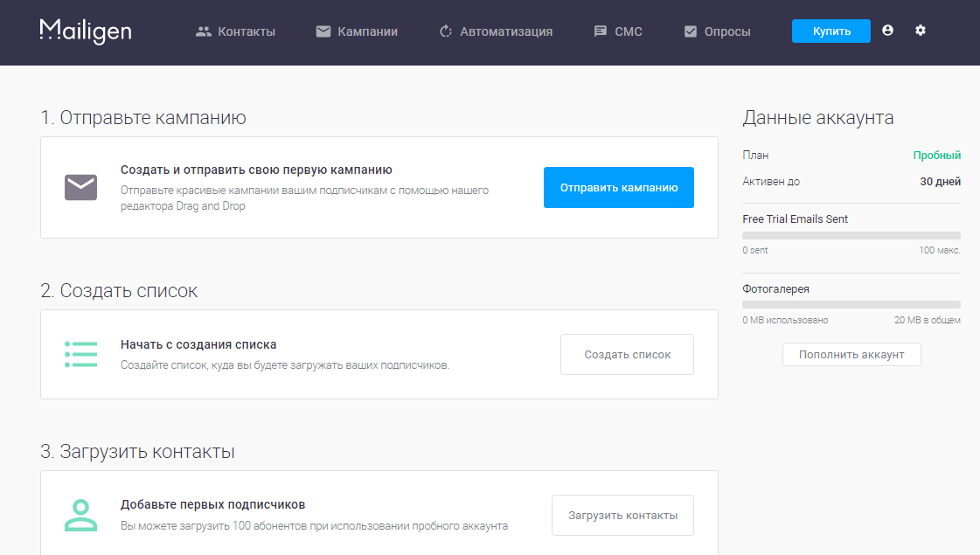Click the 100 макс. label
Viewport: 980px width, 555px height.
pos(940,250)
